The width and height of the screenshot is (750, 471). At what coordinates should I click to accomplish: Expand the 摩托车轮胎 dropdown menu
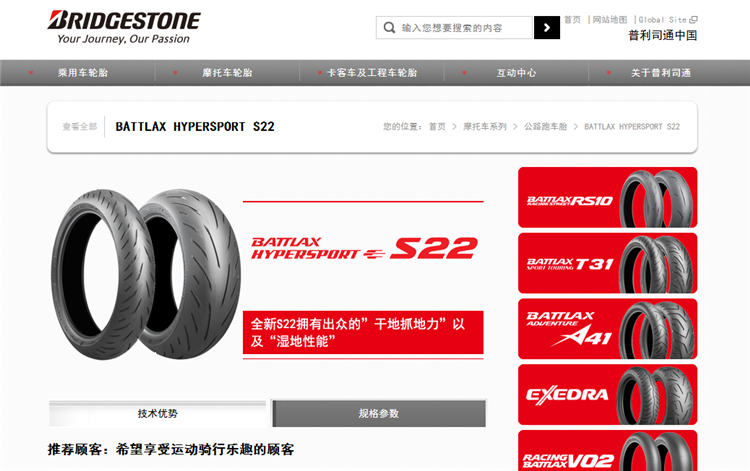[227, 73]
